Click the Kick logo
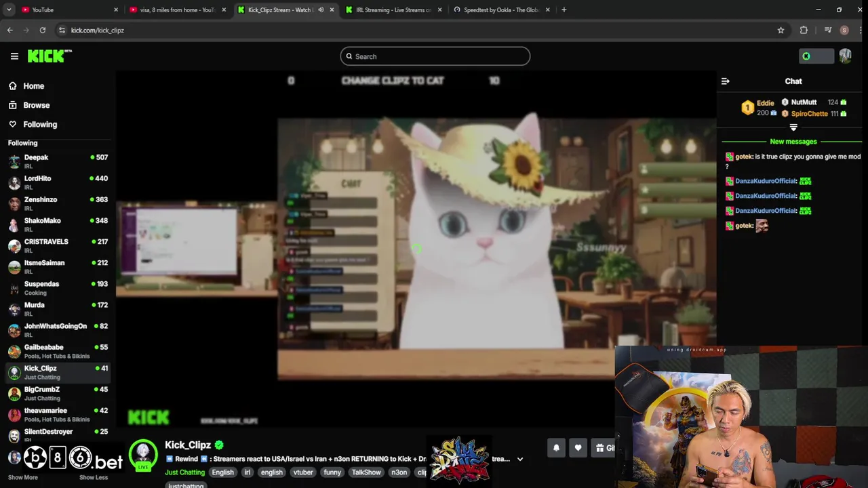This screenshot has width=868, height=488. point(50,56)
